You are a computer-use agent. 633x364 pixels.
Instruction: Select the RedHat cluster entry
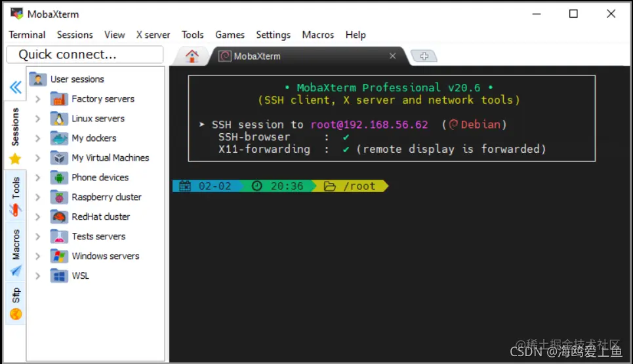pos(101,216)
